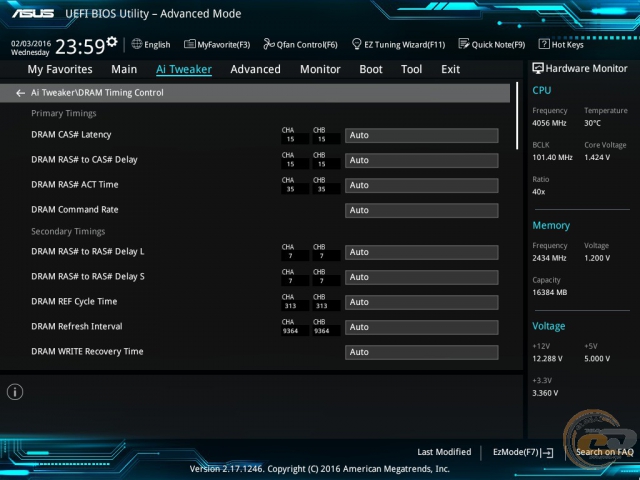
Task: Click Search on FAQ link
Action: (604, 452)
